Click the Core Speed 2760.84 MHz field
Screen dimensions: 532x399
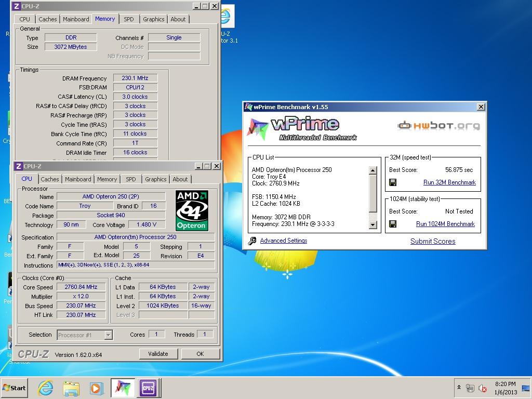[x=81, y=287]
